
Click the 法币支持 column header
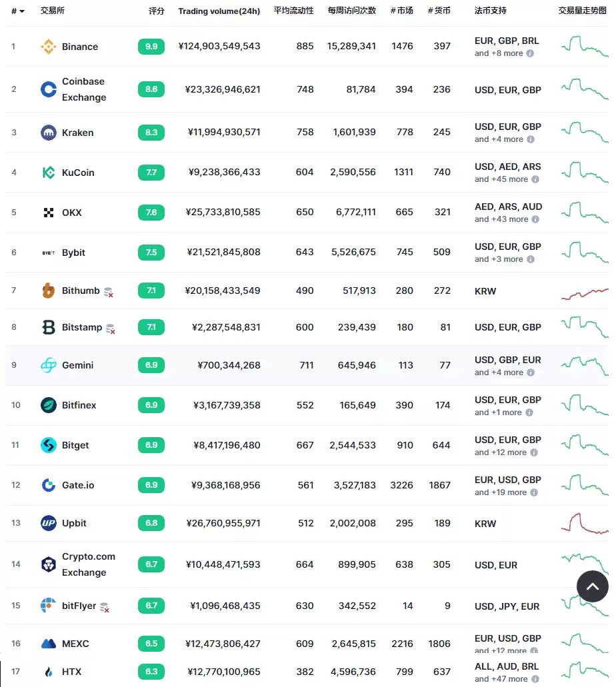coord(490,11)
